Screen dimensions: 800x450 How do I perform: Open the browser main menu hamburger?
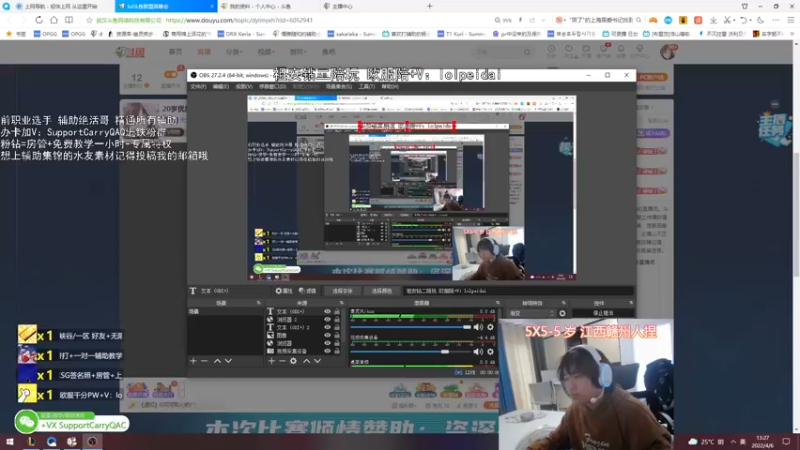(x=790, y=20)
